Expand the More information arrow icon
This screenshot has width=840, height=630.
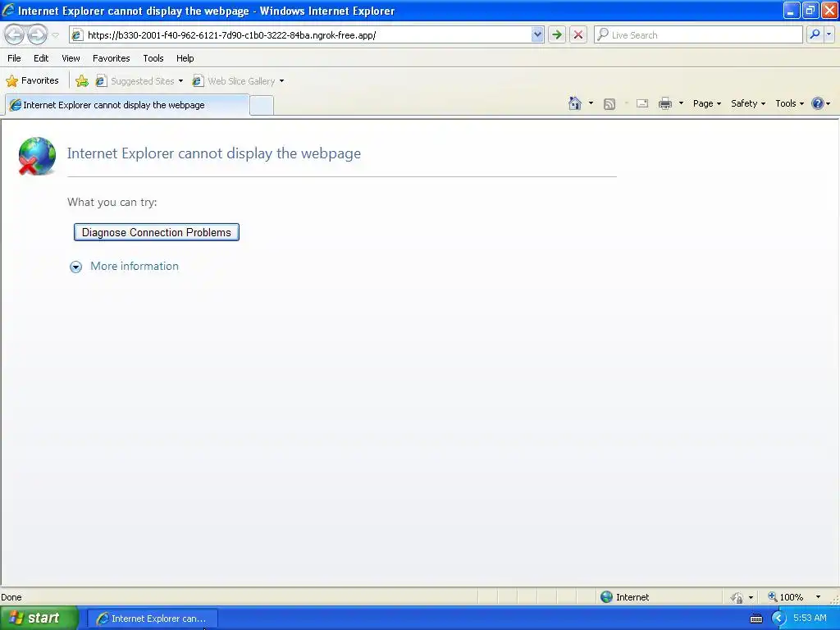[x=76, y=267]
